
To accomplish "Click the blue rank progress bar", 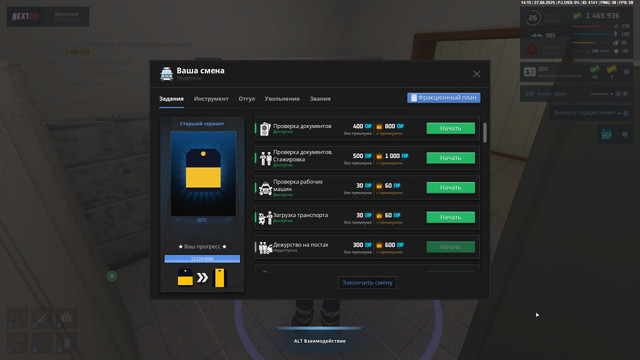I will 202,259.
